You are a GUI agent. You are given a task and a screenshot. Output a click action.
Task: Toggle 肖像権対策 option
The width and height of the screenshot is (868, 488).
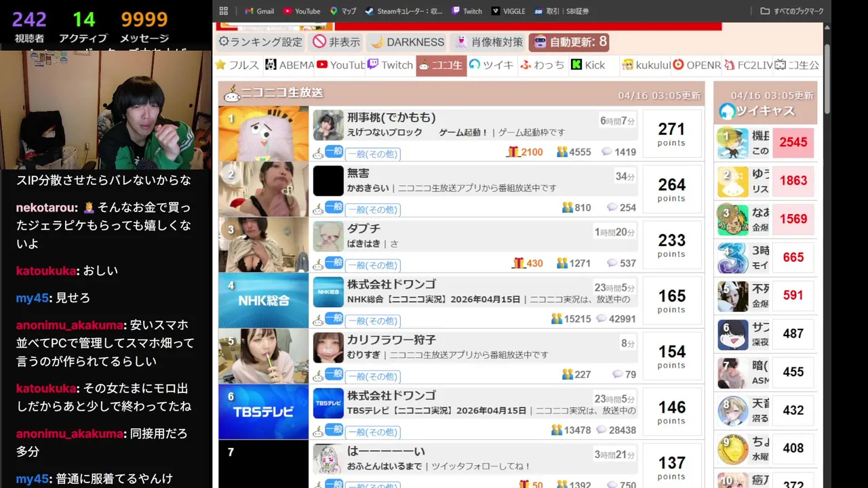click(489, 42)
